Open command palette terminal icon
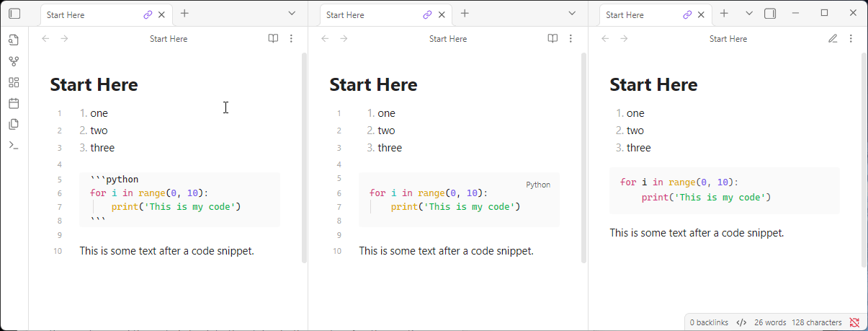 click(x=14, y=145)
